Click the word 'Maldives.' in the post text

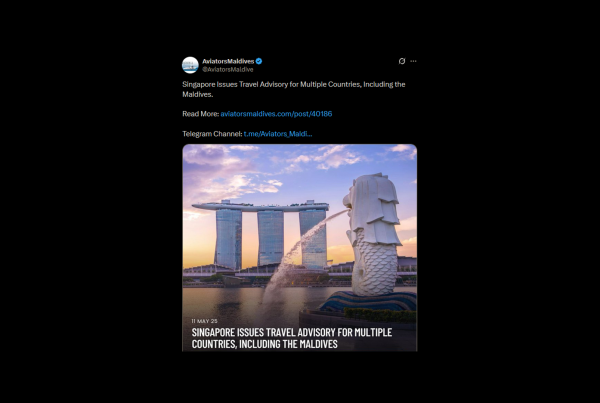pyautogui.click(x=197, y=94)
